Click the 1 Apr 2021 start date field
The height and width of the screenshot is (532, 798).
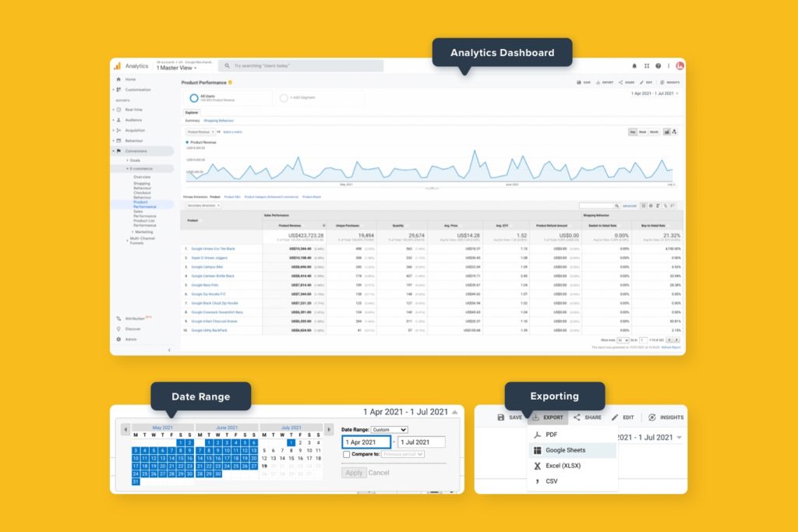pyautogui.click(x=365, y=442)
